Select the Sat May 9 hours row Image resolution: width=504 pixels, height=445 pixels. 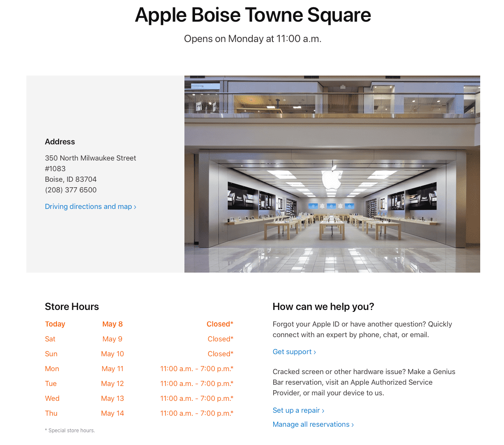[x=139, y=339]
